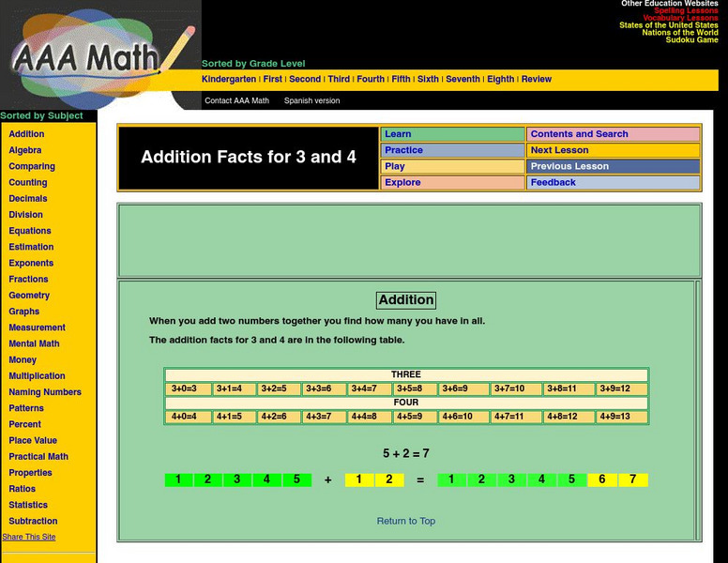Open the Properties subject

click(x=30, y=472)
